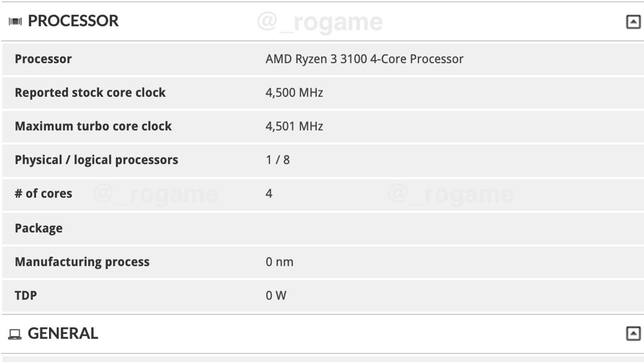Click the 1 / 8 processors value

[277, 160]
